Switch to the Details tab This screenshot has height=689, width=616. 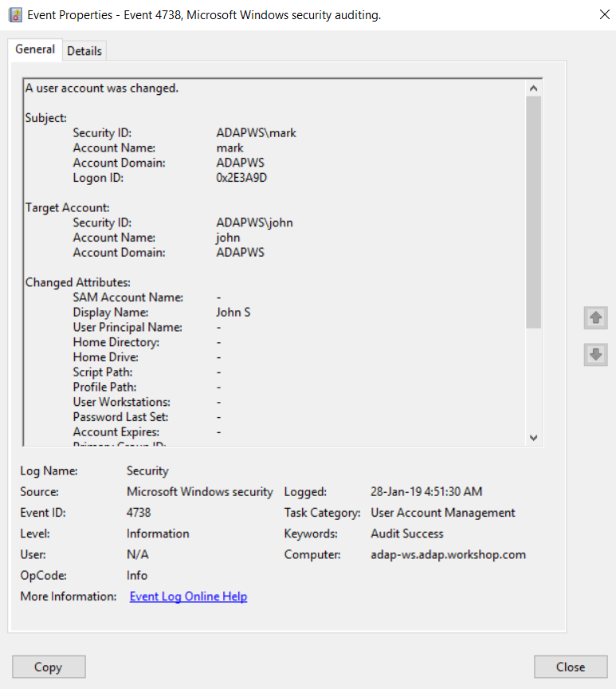pyautogui.click(x=84, y=51)
